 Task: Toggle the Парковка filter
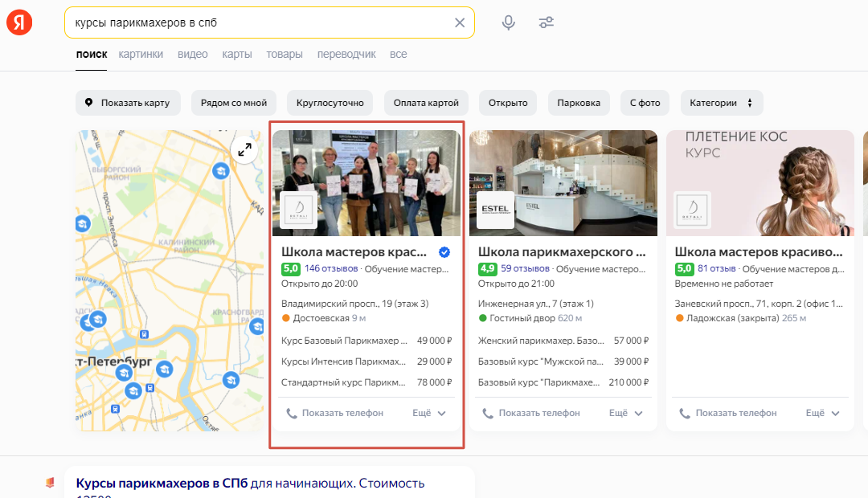pos(579,103)
